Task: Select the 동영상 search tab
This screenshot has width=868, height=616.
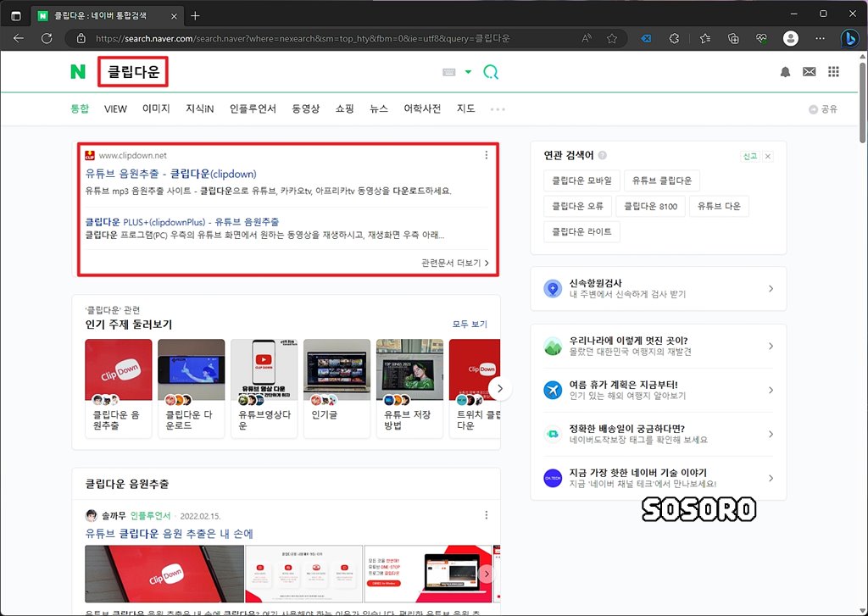Action: pyautogui.click(x=306, y=108)
